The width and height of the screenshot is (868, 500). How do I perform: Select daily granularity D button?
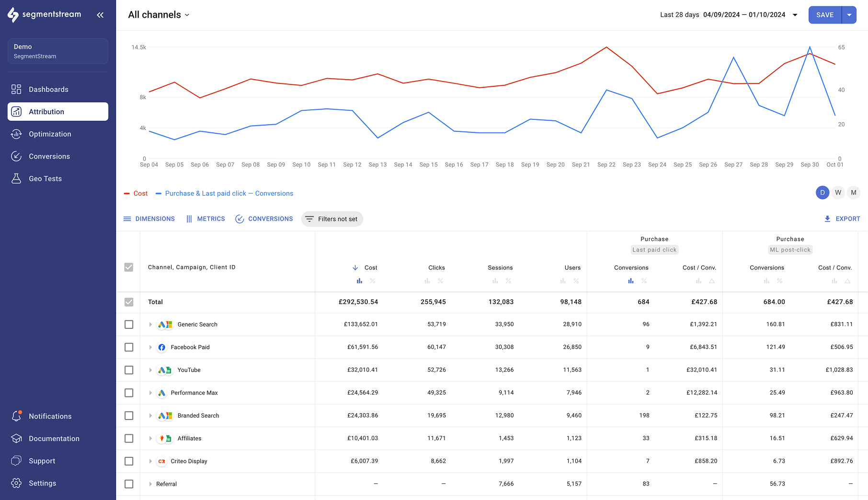click(x=822, y=193)
